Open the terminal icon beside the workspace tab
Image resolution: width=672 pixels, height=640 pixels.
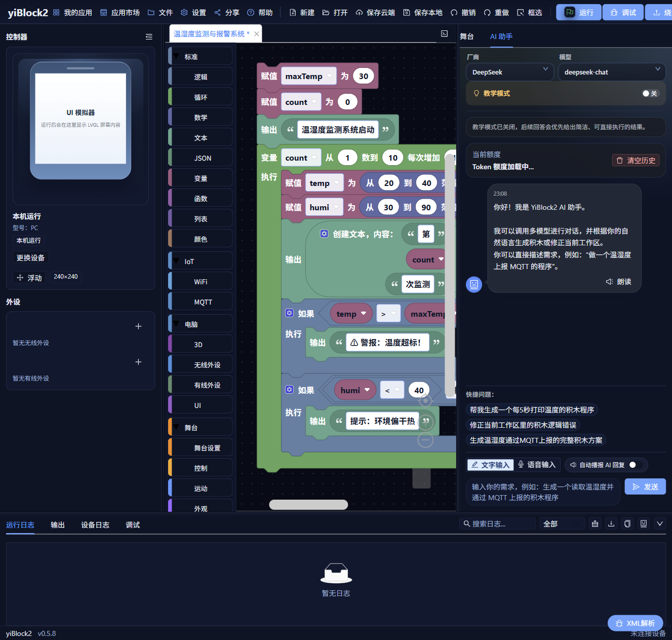coord(444,33)
